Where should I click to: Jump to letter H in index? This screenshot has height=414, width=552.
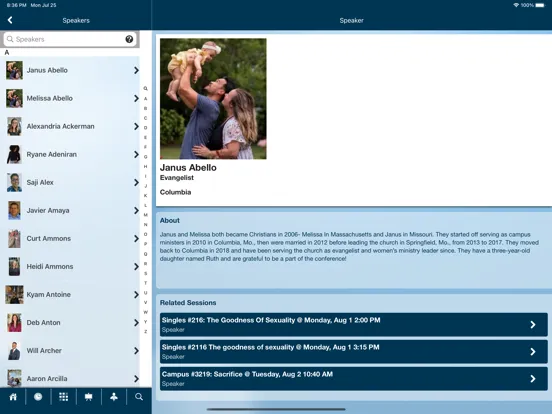145,166
